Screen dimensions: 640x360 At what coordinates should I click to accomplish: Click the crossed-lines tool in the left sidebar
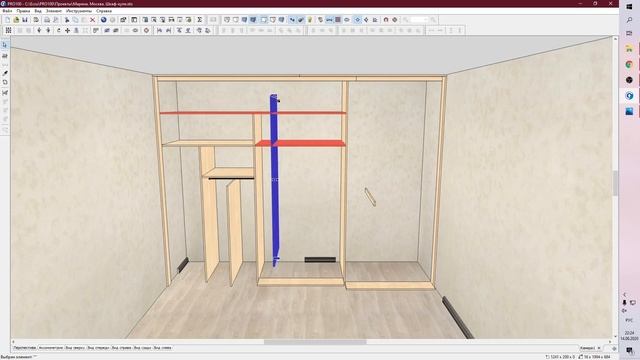(x=5, y=93)
